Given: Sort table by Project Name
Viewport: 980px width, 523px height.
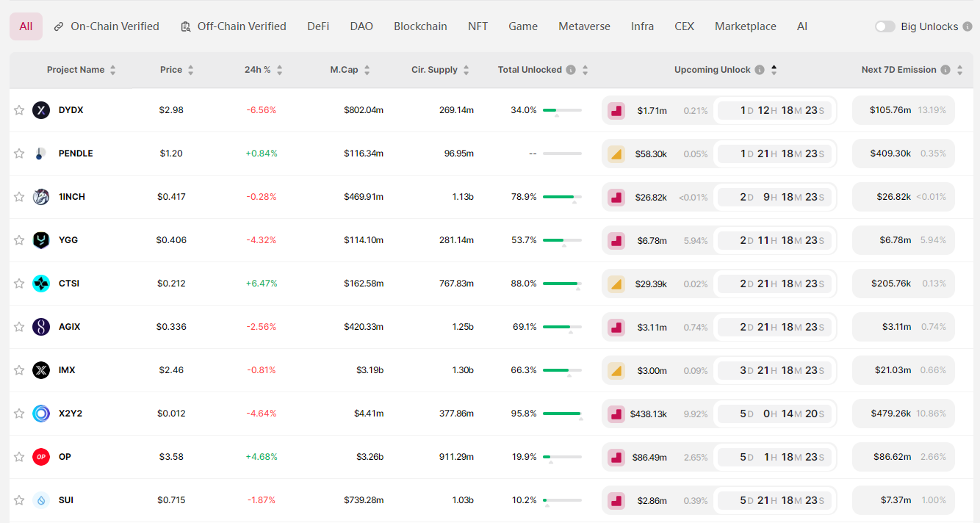Looking at the screenshot, I should coord(82,70).
